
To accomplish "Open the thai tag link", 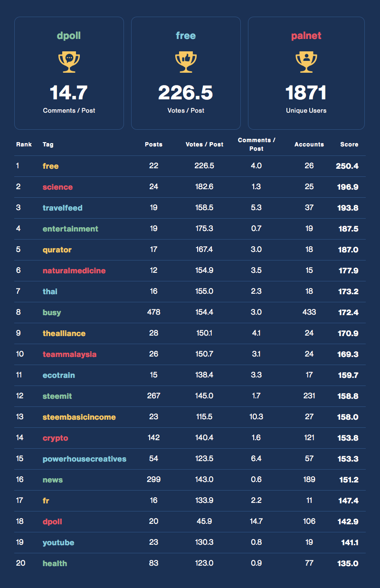I will tap(50, 291).
